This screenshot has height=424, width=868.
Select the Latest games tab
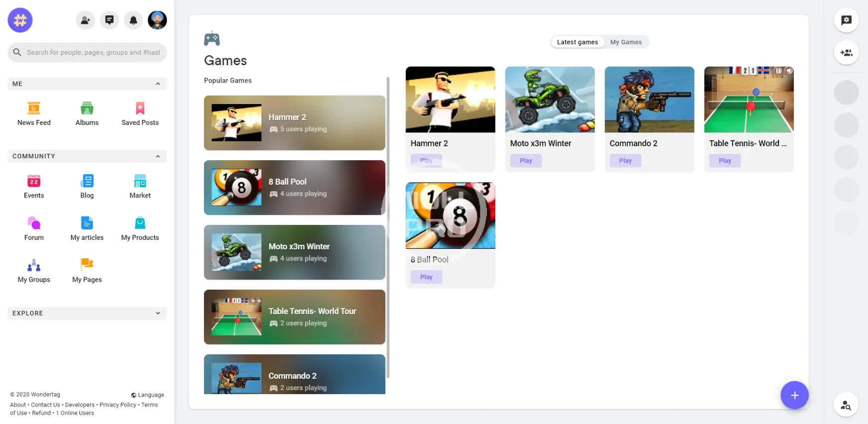(577, 42)
